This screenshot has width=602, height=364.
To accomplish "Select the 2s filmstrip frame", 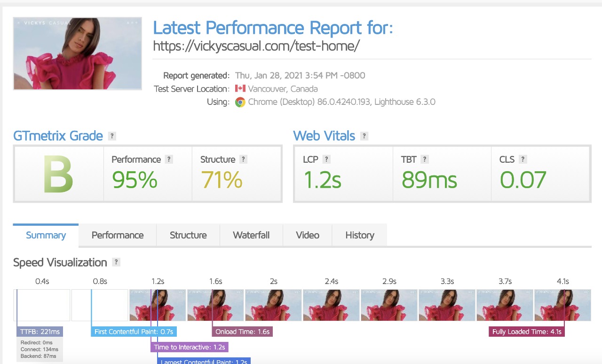I will coord(273,305).
